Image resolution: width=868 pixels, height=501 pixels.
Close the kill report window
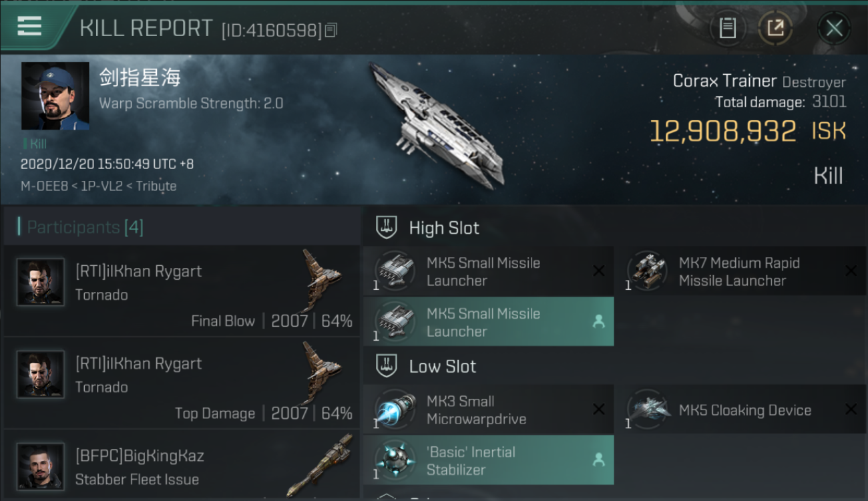click(834, 28)
